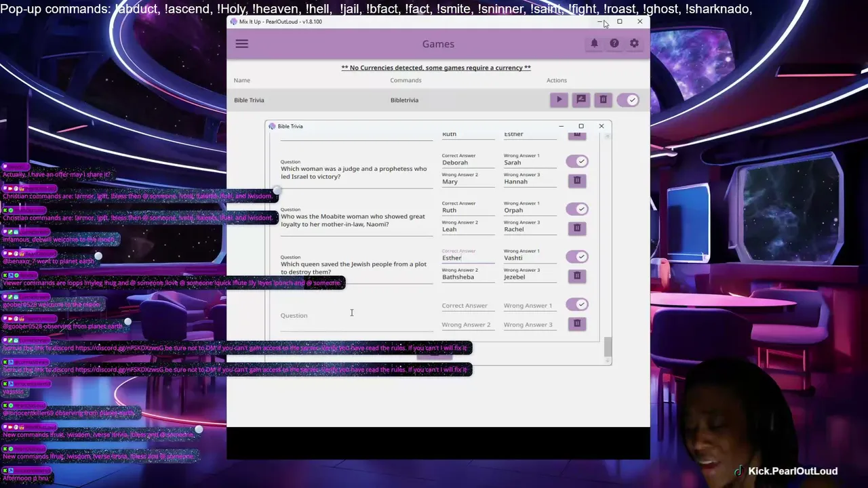Select the Bibletrivia command text
Screen dimensions: 868x488
[404, 100]
